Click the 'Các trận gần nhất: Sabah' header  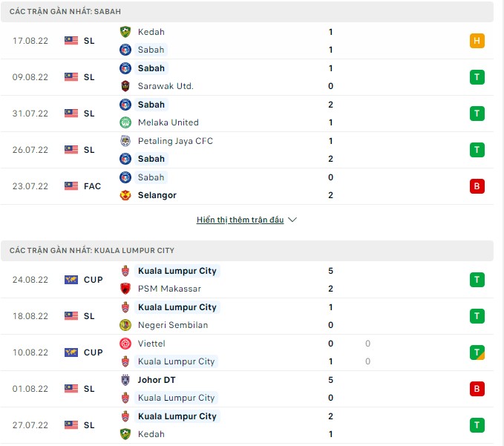pos(66,12)
